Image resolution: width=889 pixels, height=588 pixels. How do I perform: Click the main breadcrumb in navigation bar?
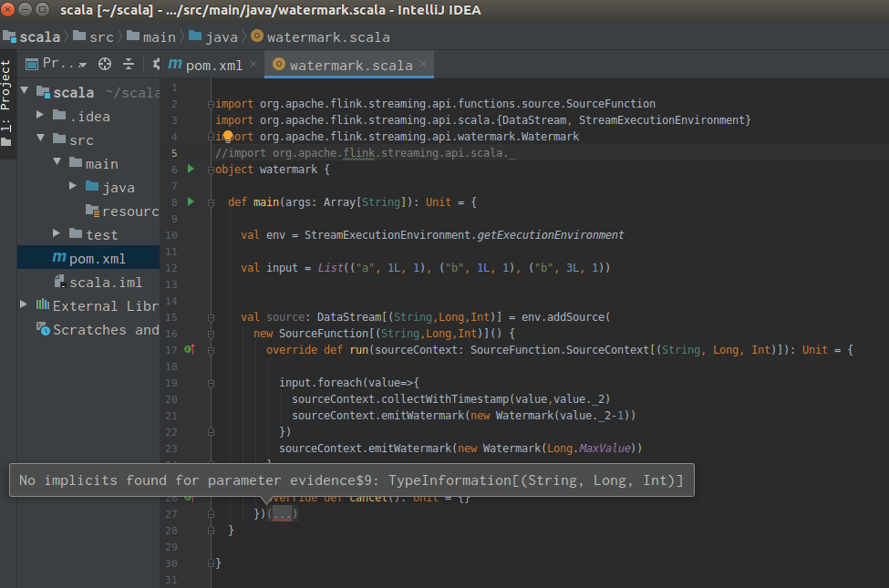pos(150,36)
